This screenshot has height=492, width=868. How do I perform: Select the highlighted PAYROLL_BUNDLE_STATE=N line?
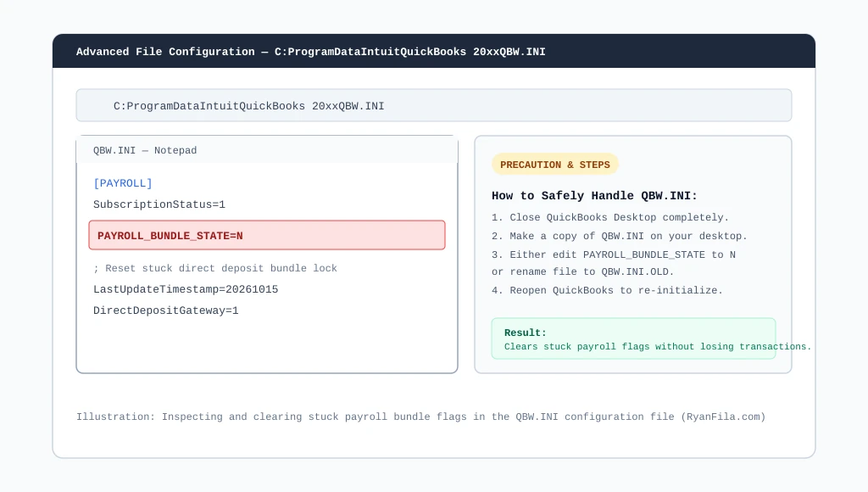pos(267,236)
